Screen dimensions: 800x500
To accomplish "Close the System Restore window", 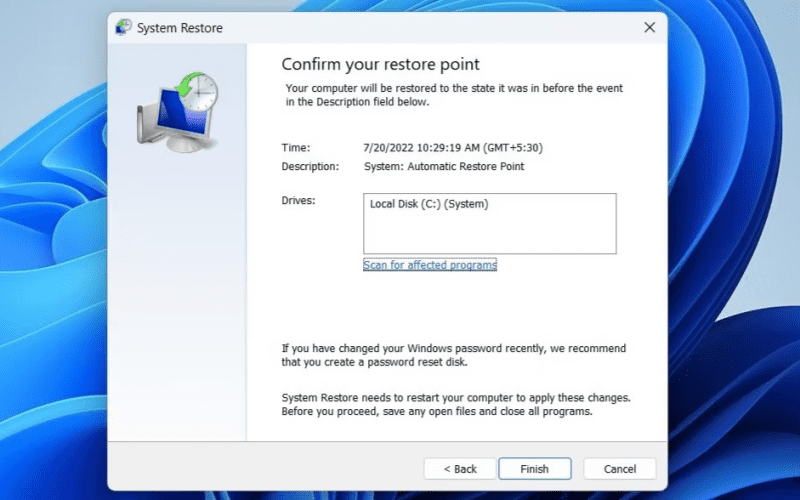I will click(x=649, y=28).
